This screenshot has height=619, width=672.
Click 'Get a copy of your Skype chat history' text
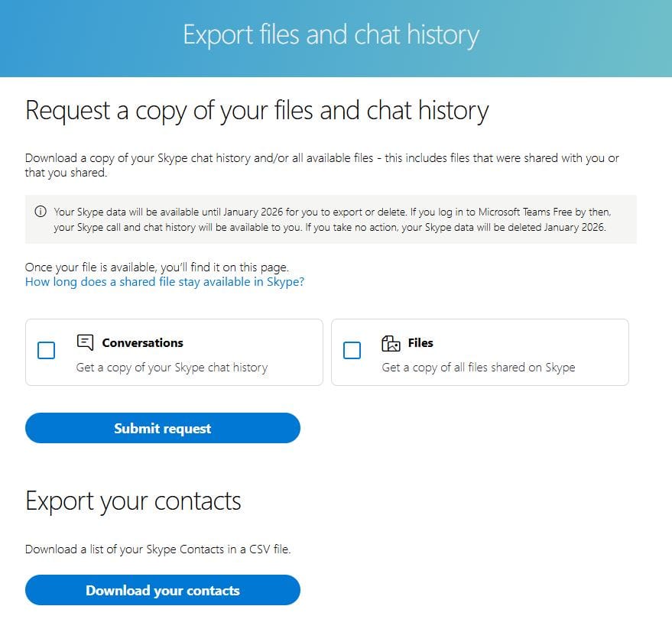pos(172,368)
